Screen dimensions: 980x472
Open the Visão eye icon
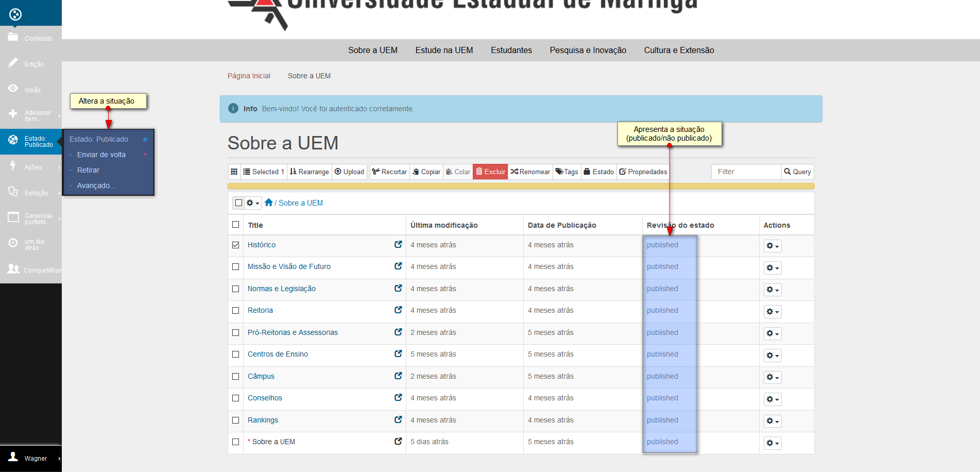(13, 89)
